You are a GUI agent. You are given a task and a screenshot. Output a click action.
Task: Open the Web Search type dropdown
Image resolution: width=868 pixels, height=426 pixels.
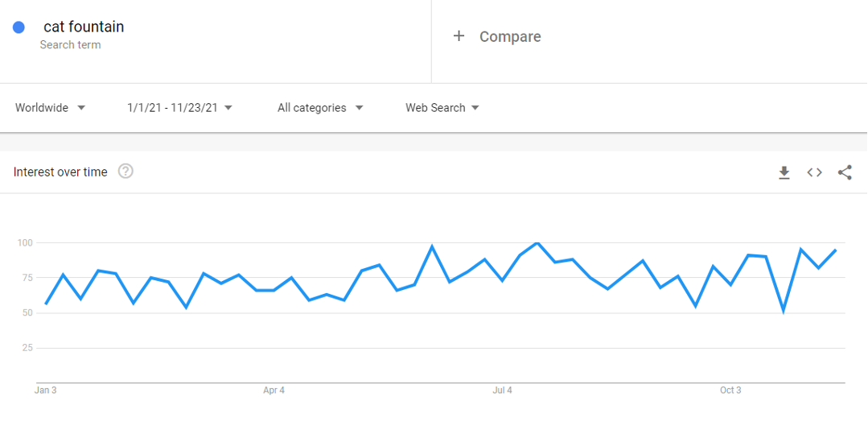coord(442,107)
